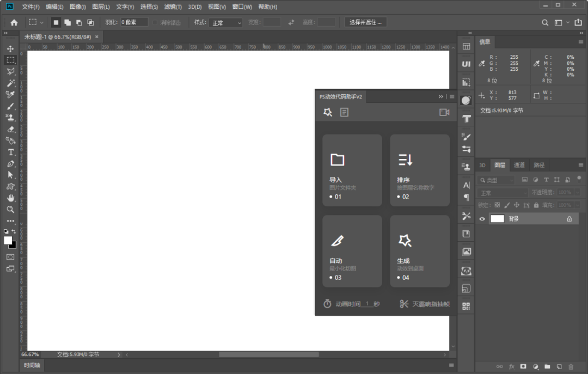Open the 样式 dropdown set to 正常
The height and width of the screenshot is (374, 588).
coord(226,23)
